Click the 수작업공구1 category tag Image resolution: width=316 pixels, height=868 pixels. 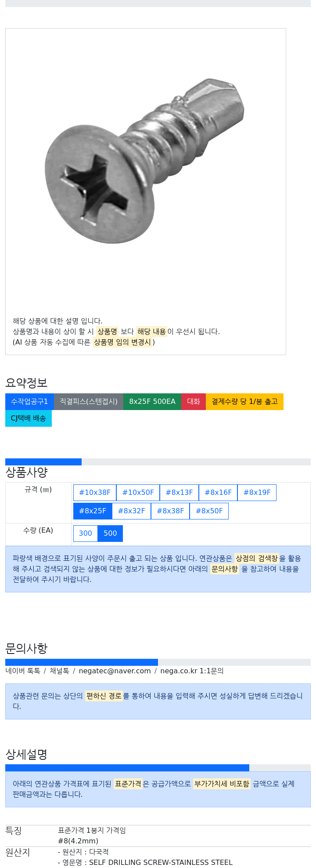tap(29, 402)
